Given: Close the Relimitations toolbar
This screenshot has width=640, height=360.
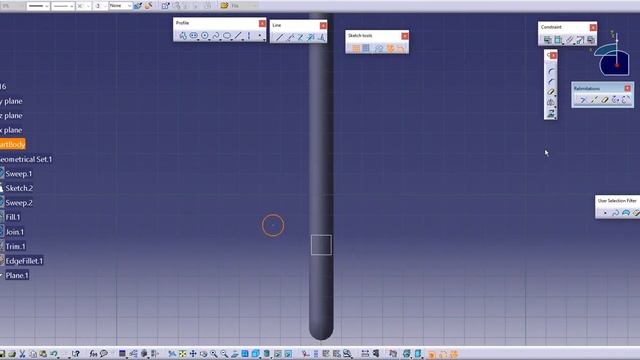Looking at the screenshot, I should click(x=628, y=88).
